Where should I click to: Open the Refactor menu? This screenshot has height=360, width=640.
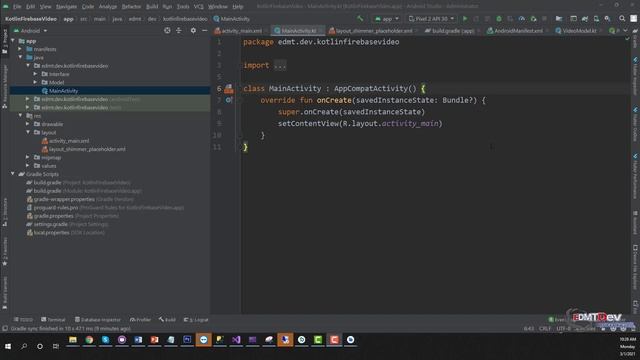point(131,7)
